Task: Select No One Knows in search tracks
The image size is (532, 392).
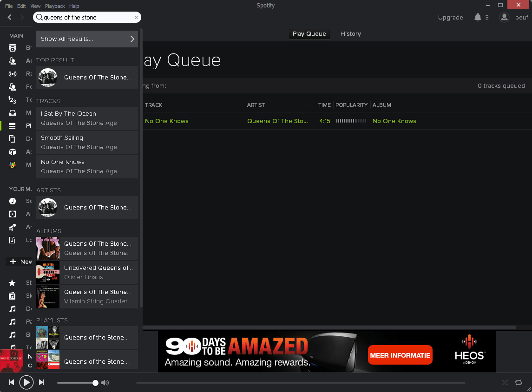Action: [x=87, y=166]
